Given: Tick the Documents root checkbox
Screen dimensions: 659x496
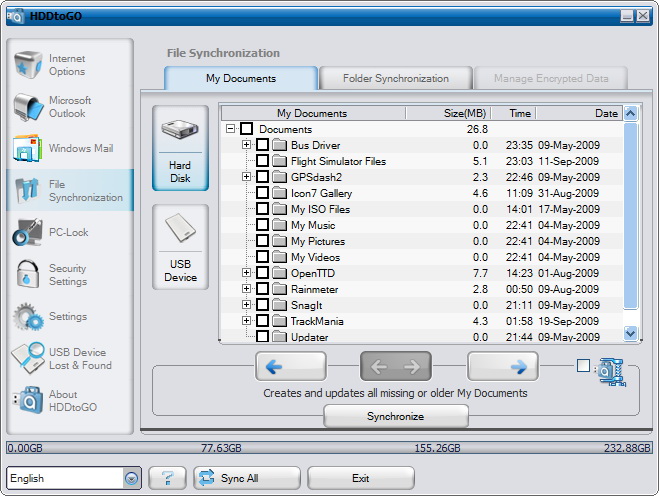Looking at the screenshot, I should 247,129.
